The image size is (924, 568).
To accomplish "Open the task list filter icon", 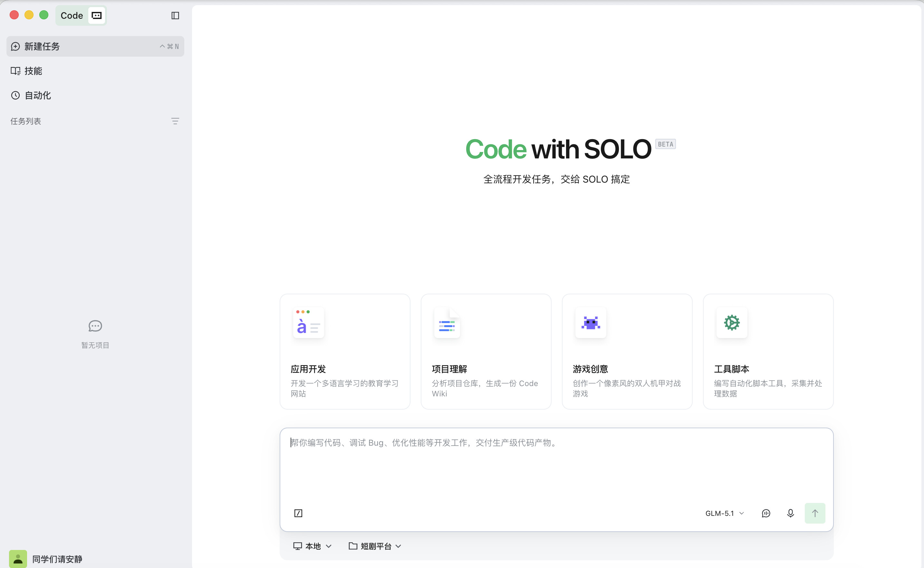I will click(175, 121).
